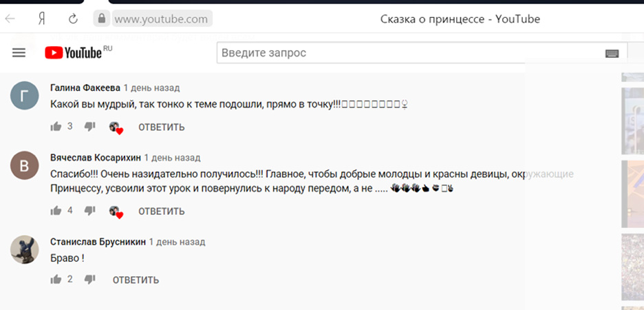Open Галина Факеева's channel from her name
This screenshot has width=644, height=310.
[x=85, y=88]
